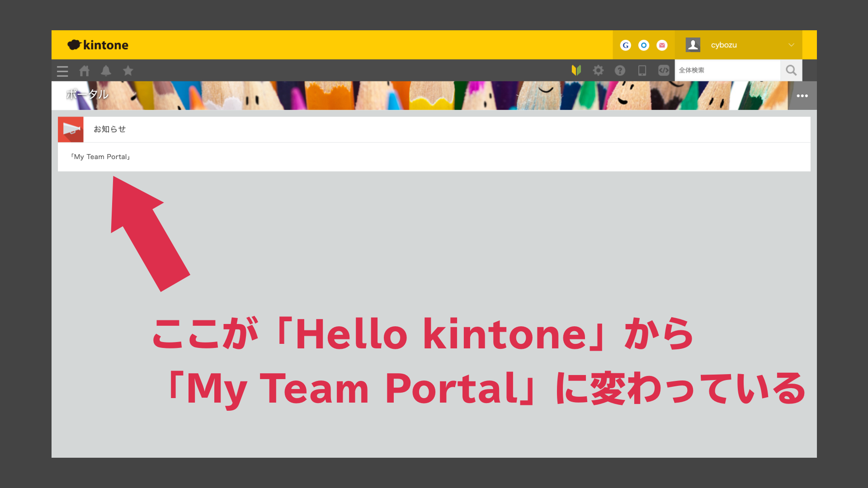The image size is (868, 488).
Task: Click the beginner leaf guide icon
Action: click(576, 70)
